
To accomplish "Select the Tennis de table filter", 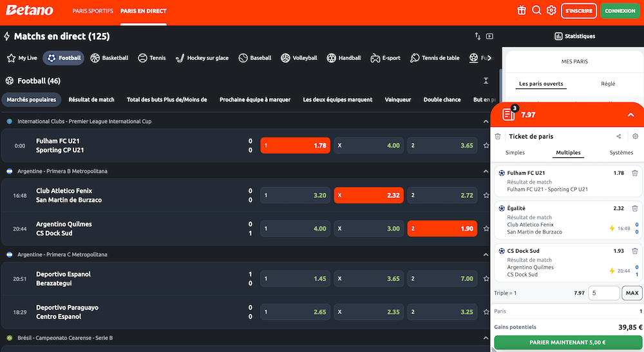I will [x=435, y=58].
